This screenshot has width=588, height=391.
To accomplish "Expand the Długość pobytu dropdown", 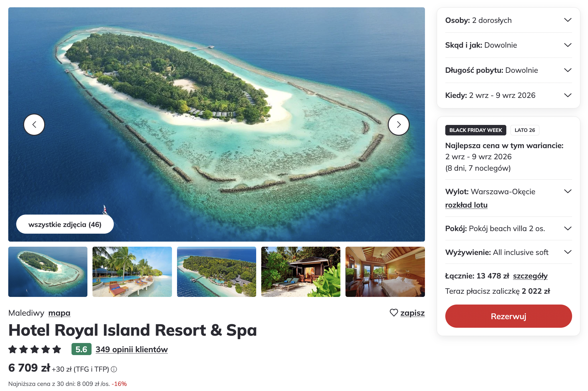I will [568, 70].
